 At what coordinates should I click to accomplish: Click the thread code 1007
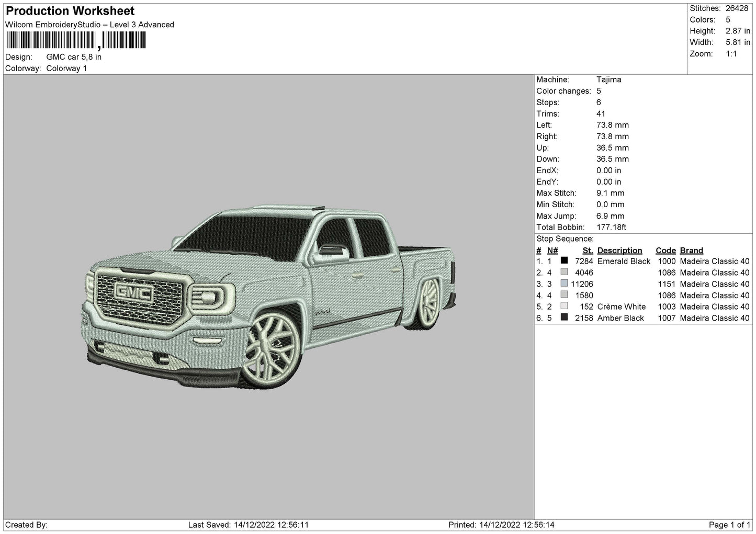pyautogui.click(x=667, y=318)
